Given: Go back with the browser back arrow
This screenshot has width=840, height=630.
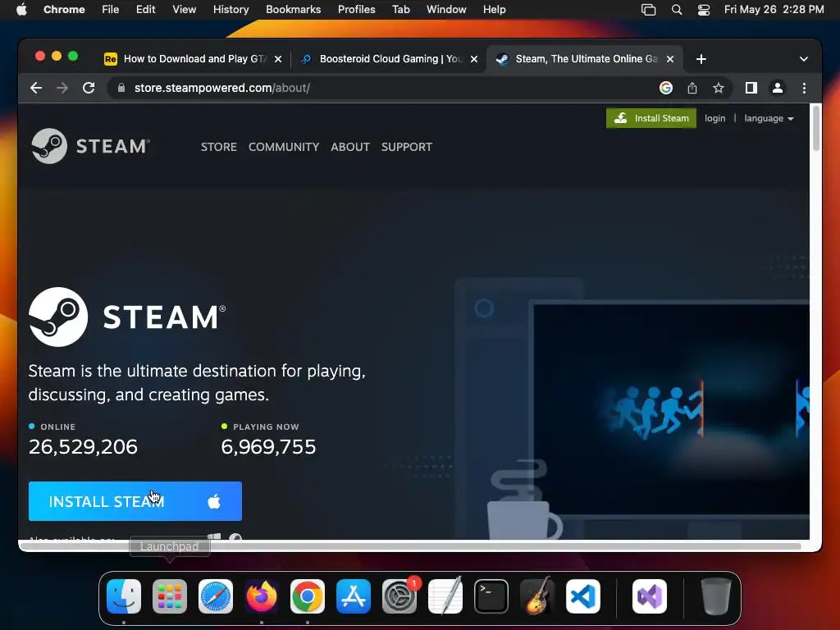Looking at the screenshot, I should pyautogui.click(x=36, y=88).
